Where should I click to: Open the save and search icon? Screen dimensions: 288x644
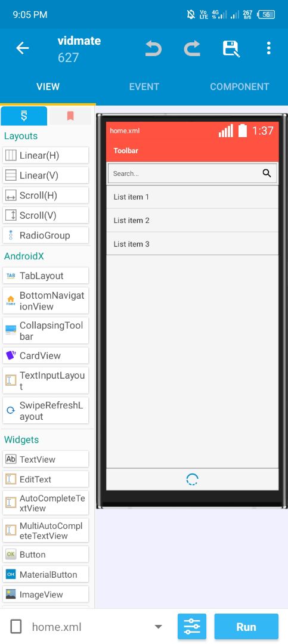pyautogui.click(x=231, y=48)
